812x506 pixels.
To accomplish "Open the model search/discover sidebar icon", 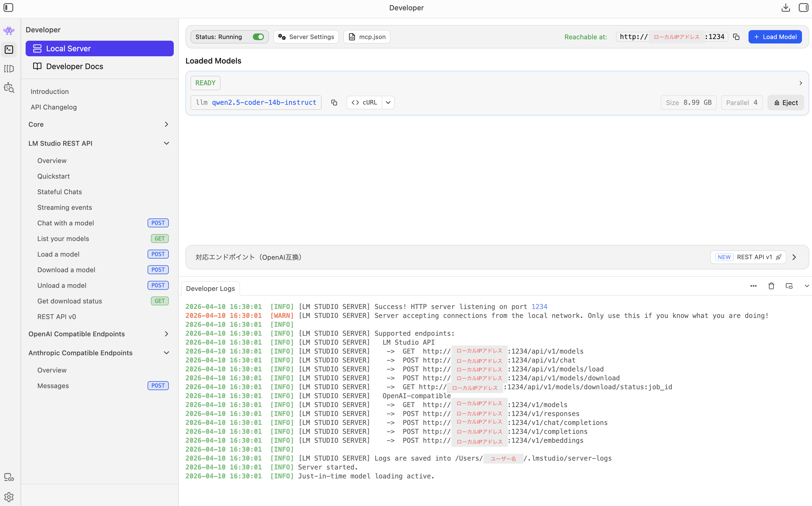I will (x=9, y=88).
